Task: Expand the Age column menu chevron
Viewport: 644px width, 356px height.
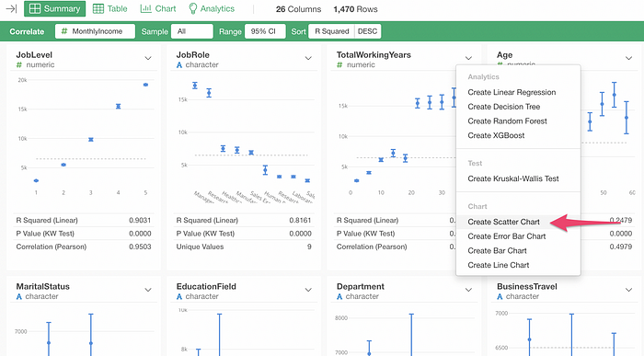Action: pos(628,58)
